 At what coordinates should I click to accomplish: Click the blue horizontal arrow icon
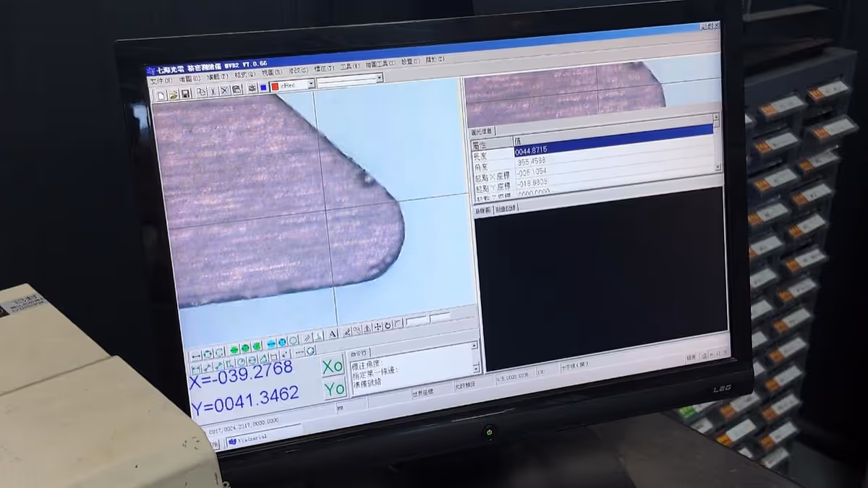coord(271,343)
